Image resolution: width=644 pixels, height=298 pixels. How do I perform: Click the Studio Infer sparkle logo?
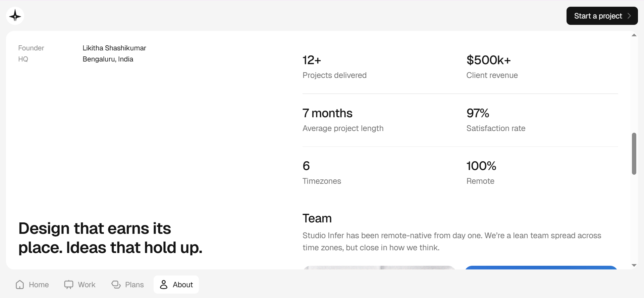pyautogui.click(x=15, y=15)
